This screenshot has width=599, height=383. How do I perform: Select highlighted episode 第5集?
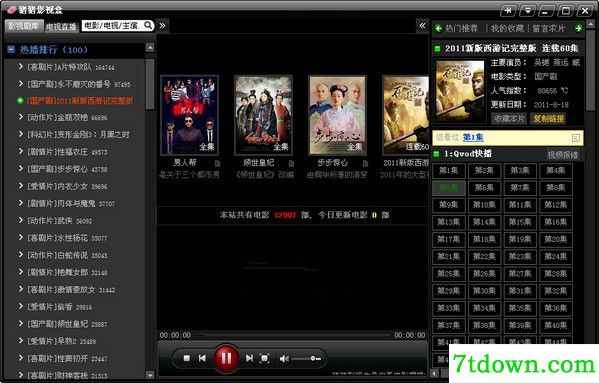(448, 188)
